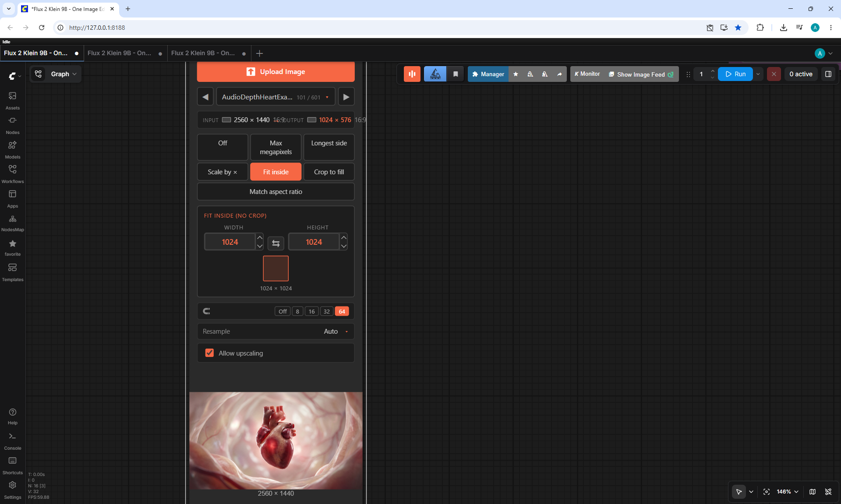841x504 pixels.
Task: Click the Monitor button
Action: 587,74
